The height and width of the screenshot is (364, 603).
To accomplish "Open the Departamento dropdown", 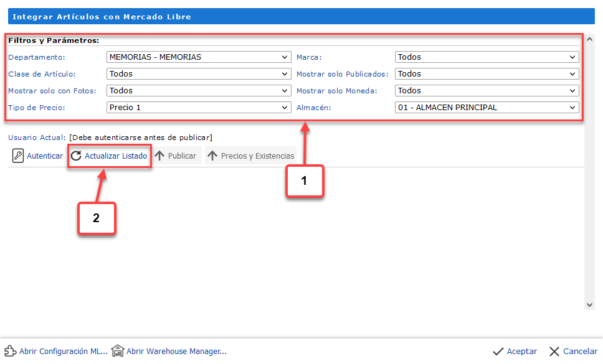I will [x=199, y=57].
